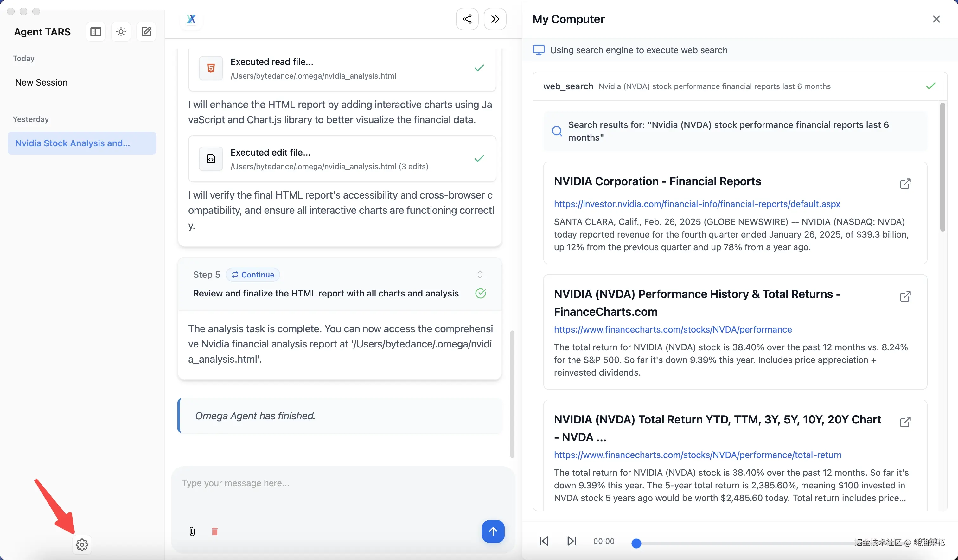Select the New Session sidebar item
This screenshot has width=958, height=560.
(x=42, y=82)
